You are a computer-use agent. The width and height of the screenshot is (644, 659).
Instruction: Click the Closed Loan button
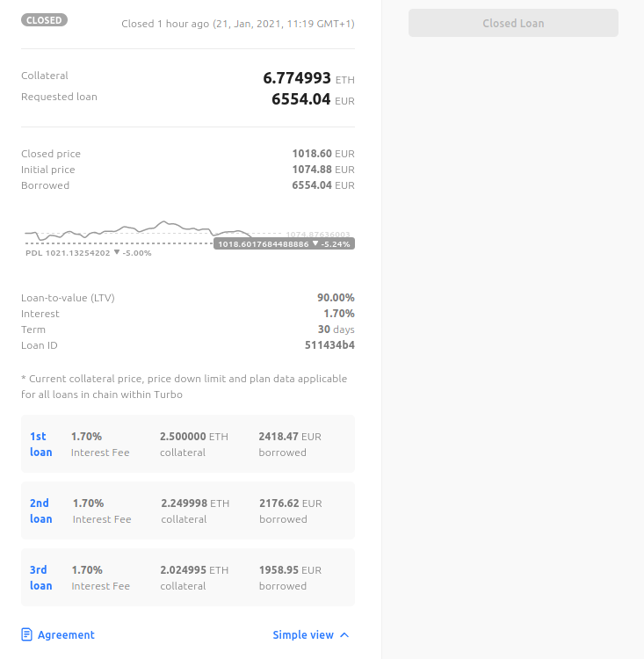tap(513, 23)
